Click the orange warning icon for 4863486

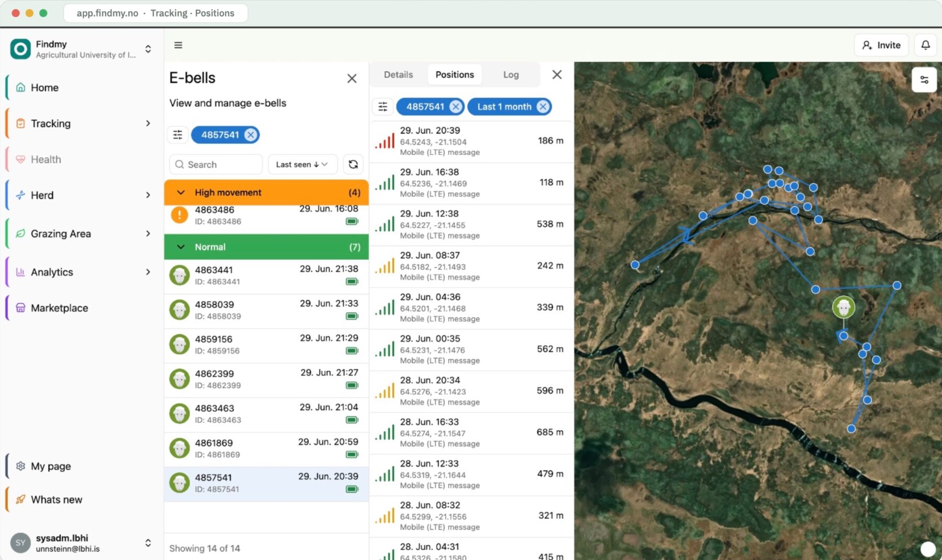point(180,214)
